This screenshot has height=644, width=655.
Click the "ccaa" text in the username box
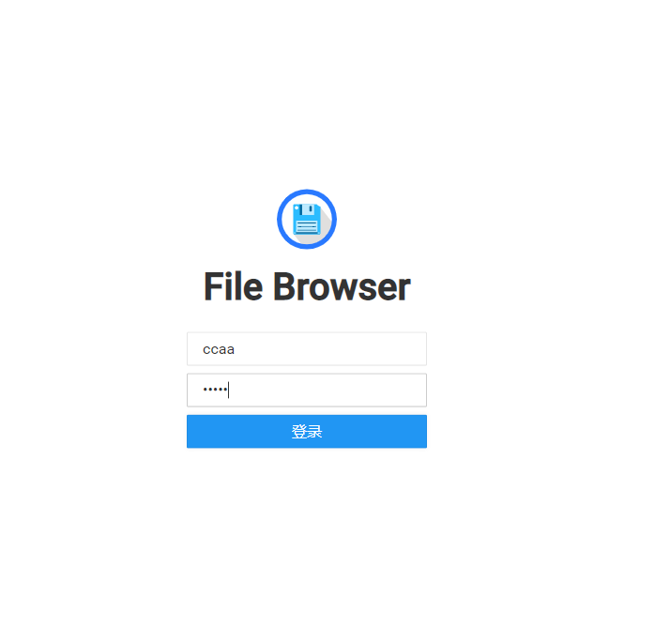(219, 349)
